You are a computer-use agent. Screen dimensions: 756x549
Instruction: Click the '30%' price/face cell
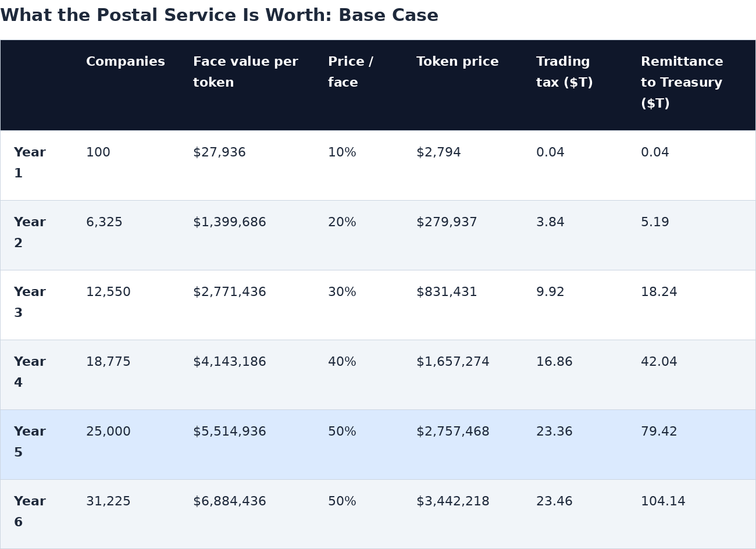click(x=342, y=293)
